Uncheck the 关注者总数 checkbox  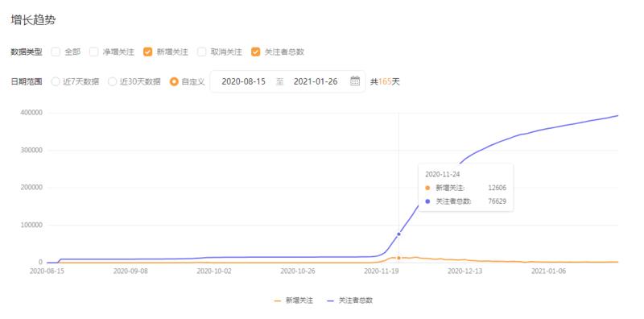255,52
